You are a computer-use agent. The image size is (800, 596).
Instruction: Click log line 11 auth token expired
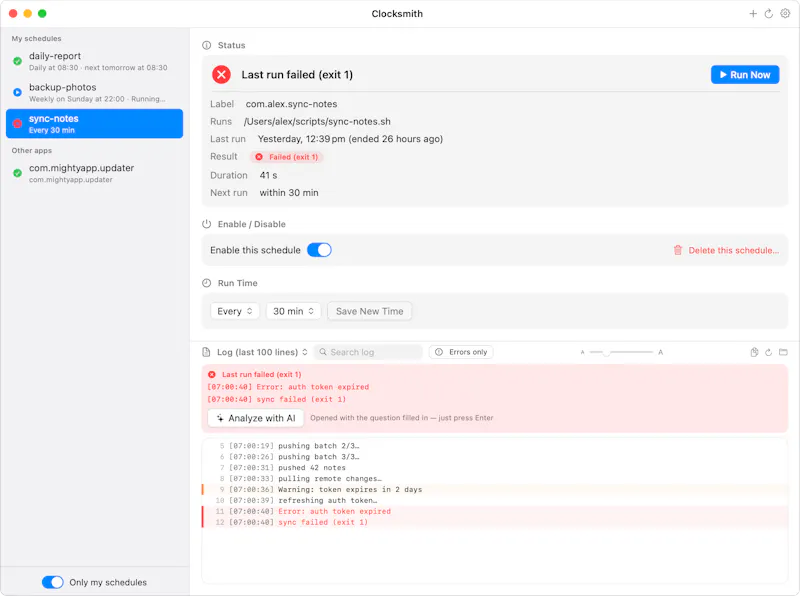pos(495,511)
